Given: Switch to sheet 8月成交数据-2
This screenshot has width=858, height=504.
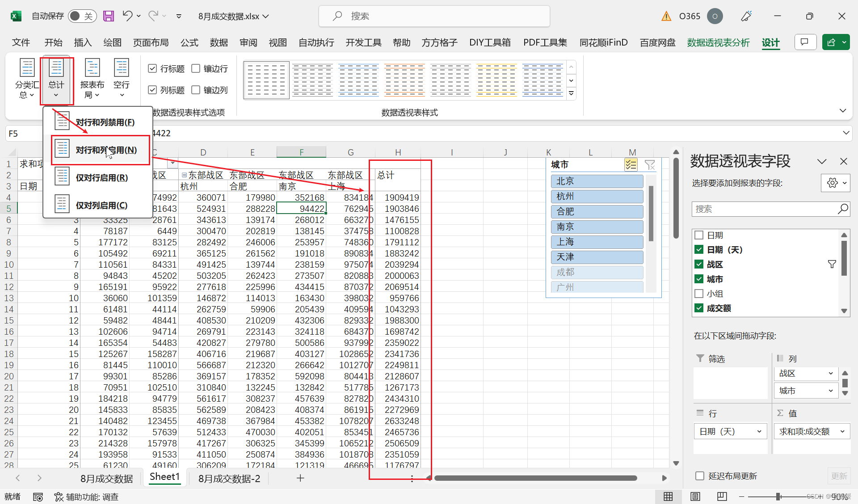Looking at the screenshot, I should (229, 479).
